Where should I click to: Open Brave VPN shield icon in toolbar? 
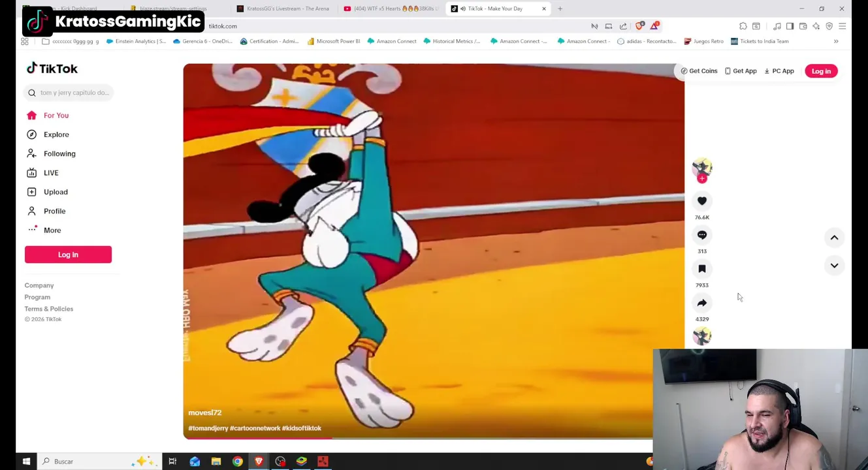[x=829, y=26]
